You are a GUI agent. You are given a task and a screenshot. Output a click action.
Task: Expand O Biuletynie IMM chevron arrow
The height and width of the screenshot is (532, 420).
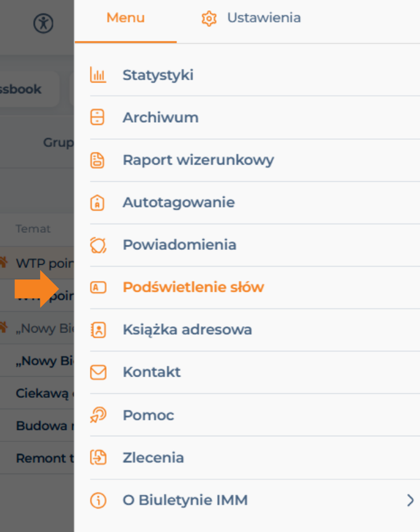[410, 500]
